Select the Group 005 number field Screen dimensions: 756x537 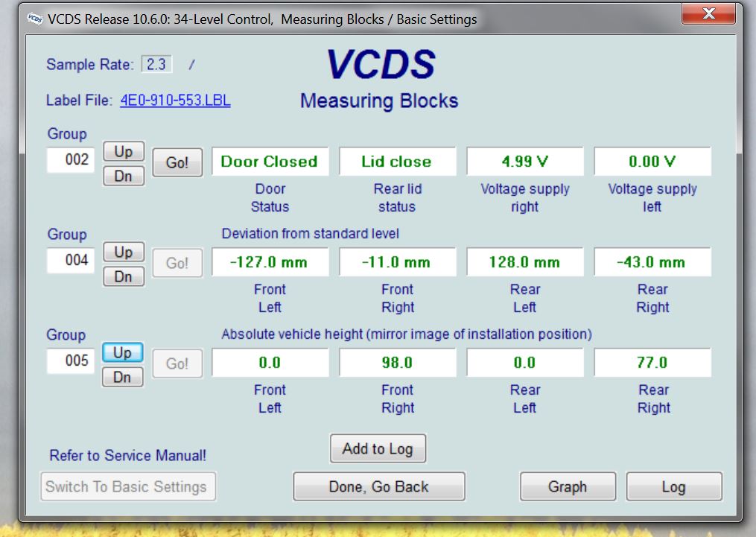point(72,361)
